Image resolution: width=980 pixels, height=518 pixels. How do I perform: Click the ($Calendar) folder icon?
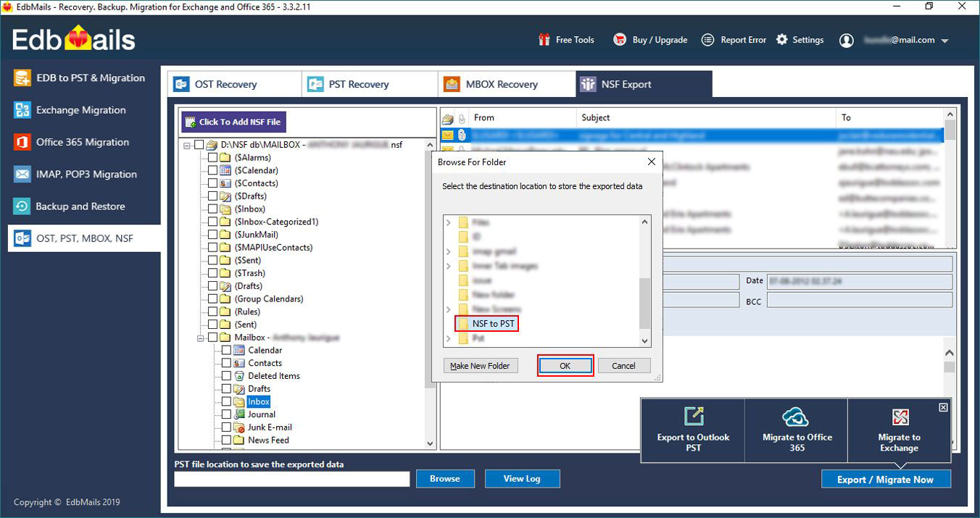point(225,170)
